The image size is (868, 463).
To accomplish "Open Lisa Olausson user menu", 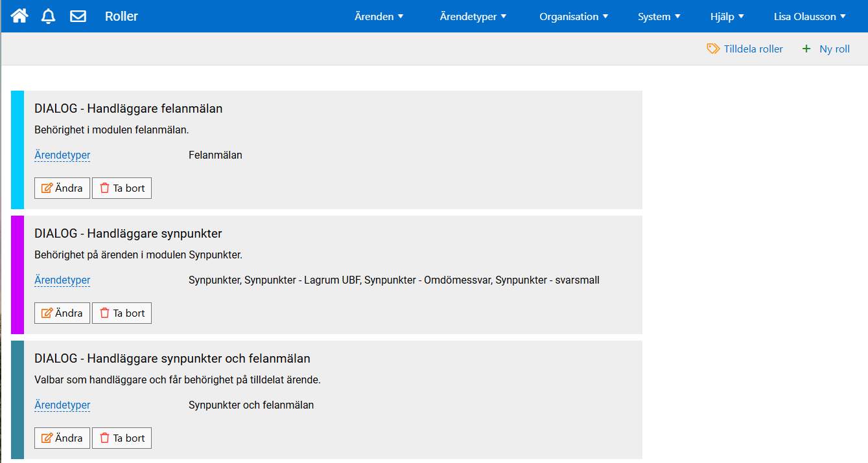I will pos(810,17).
